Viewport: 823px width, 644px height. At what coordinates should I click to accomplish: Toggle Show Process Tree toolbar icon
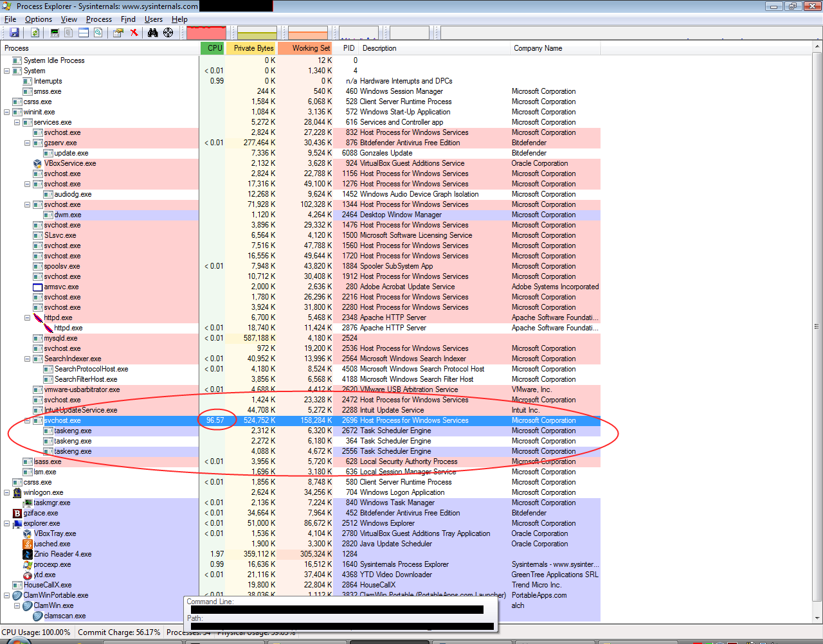point(69,32)
